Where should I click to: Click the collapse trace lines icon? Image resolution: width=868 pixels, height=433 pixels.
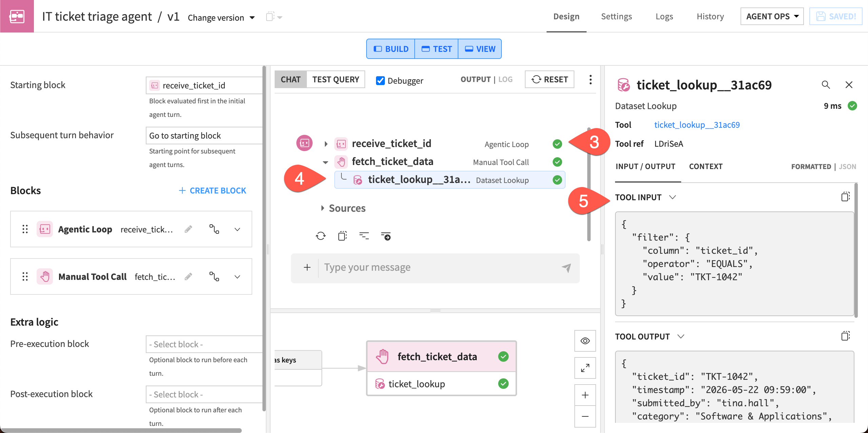click(364, 236)
